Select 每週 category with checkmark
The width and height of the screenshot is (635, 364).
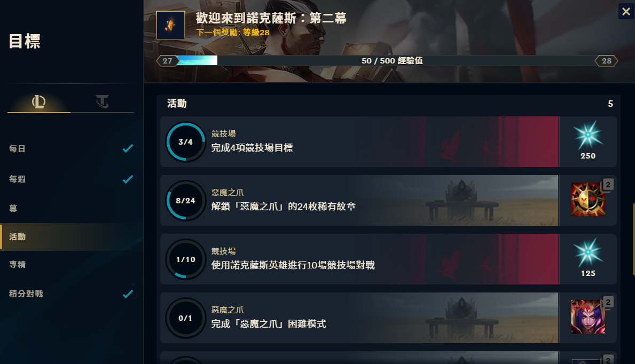click(x=71, y=179)
